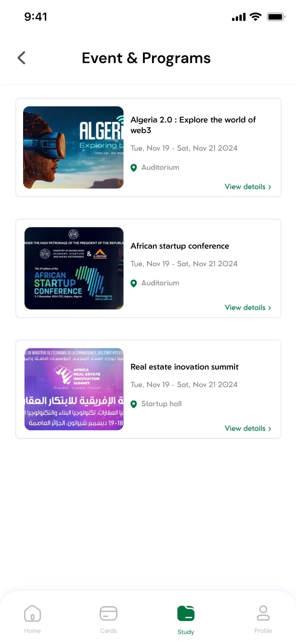Tap the Algeria 2.0 event thumbnail
Screen dimensions: 296x644
73,147
